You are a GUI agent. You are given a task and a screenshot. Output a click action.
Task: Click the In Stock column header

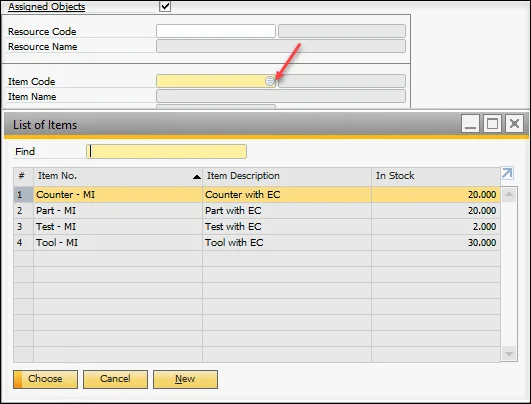click(x=436, y=176)
